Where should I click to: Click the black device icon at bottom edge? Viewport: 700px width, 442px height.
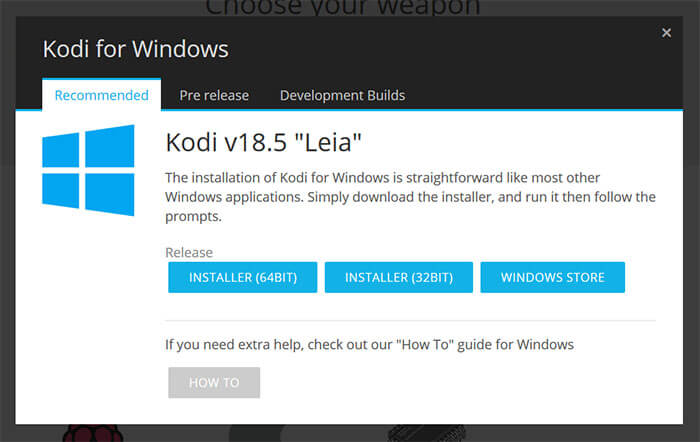click(426, 433)
